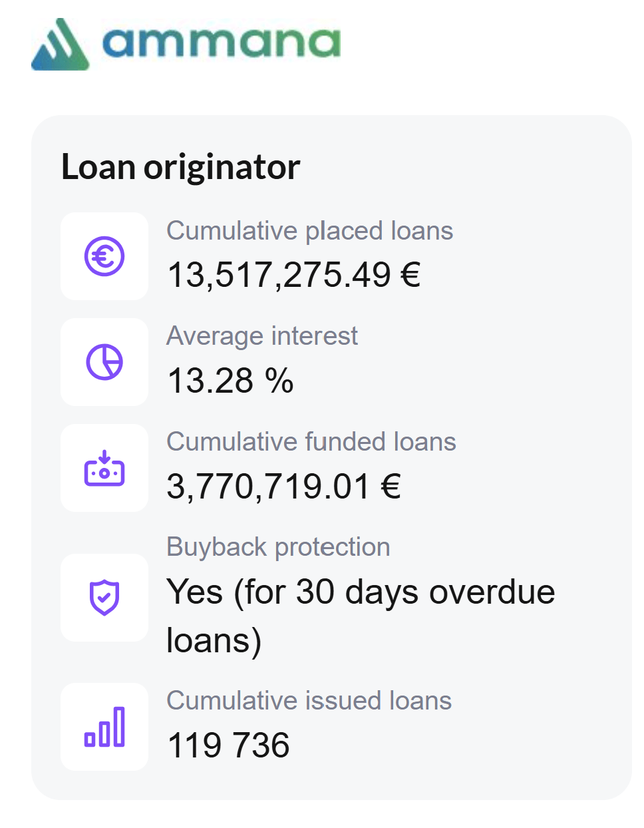Click the Cumulative issued loans label
This screenshot has height=828, width=644.
click(x=309, y=701)
